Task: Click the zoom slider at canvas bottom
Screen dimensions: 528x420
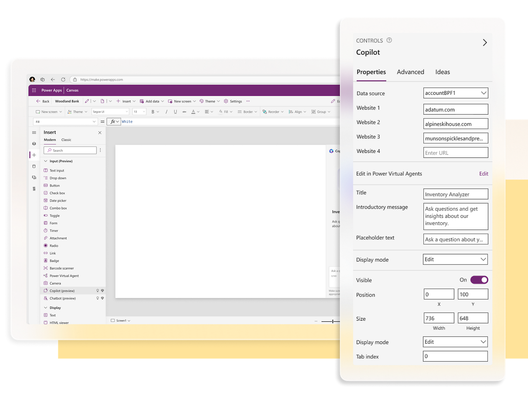Action: [x=333, y=321]
